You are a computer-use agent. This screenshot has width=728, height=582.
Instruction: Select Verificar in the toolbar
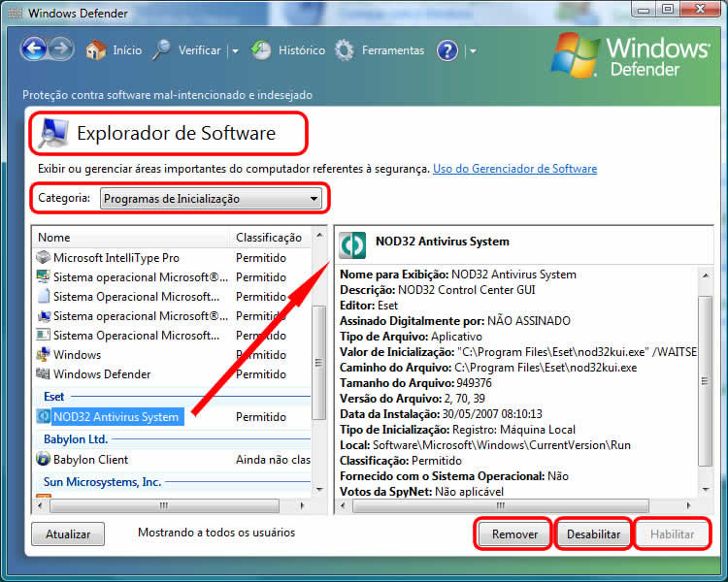click(x=200, y=50)
